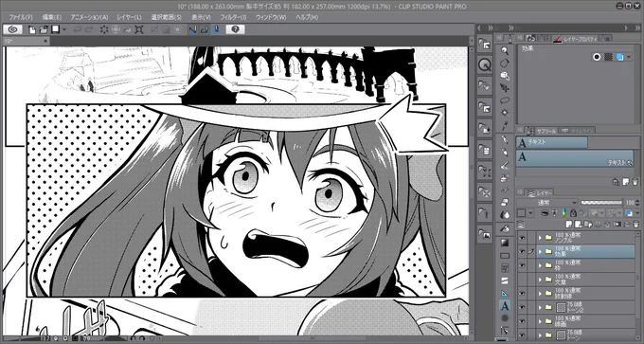
Task: Delete layer using trash icon
Action: coord(635,225)
